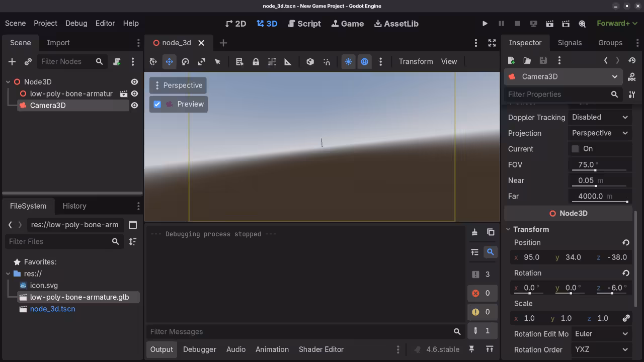Select the Move transform mode tool
Viewport: 644px width, 362px height.
(x=170, y=61)
